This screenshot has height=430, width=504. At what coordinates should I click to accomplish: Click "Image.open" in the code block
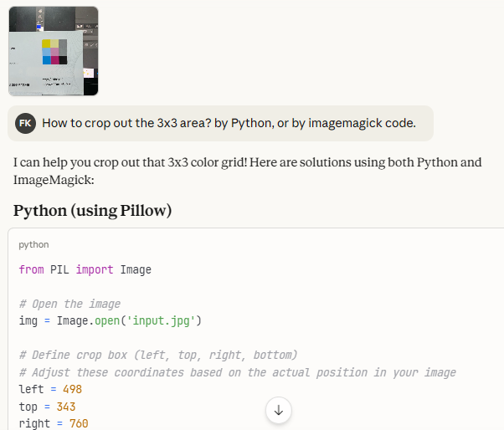click(87, 320)
